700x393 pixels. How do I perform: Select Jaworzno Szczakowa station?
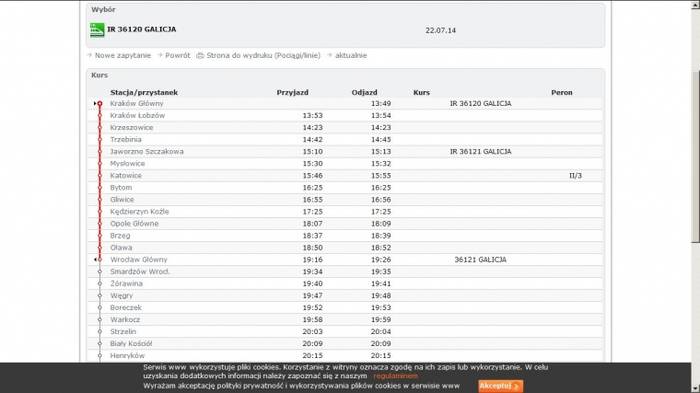(147, 151)
